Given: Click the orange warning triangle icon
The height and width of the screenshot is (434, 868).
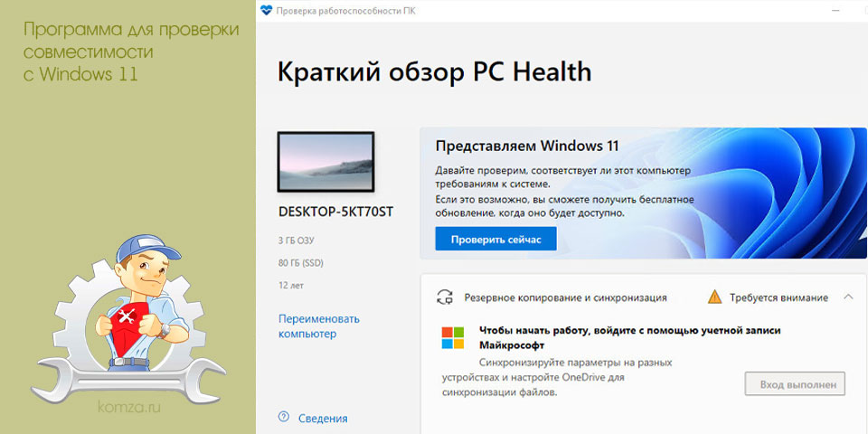Looking at the screenshot, I should pos(714,297).
